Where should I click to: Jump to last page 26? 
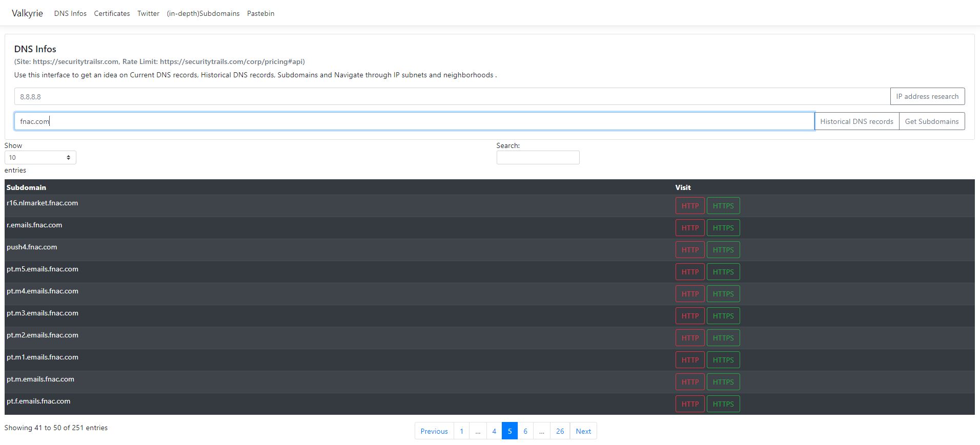tap(560, 431)
